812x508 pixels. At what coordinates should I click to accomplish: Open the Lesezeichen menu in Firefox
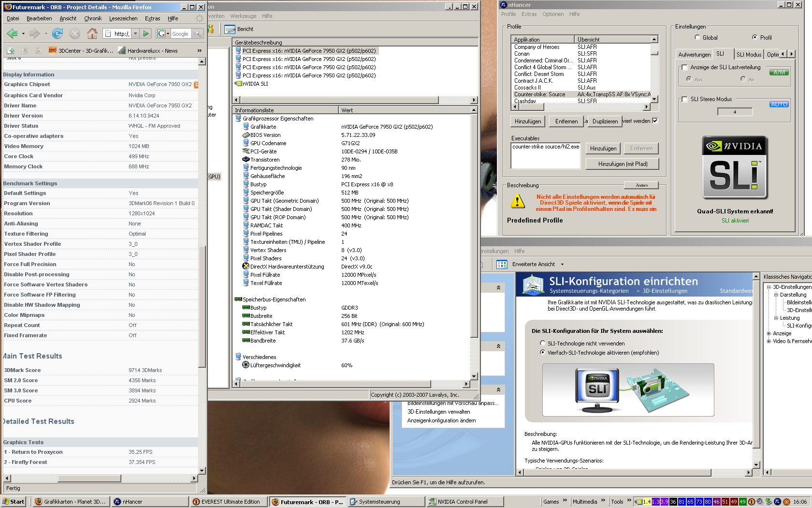pos(123,18)
